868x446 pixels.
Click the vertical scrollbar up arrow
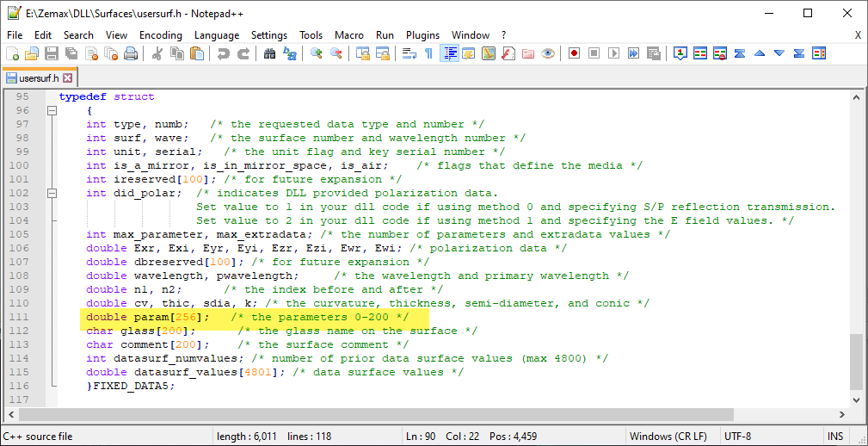coord(856,96)
